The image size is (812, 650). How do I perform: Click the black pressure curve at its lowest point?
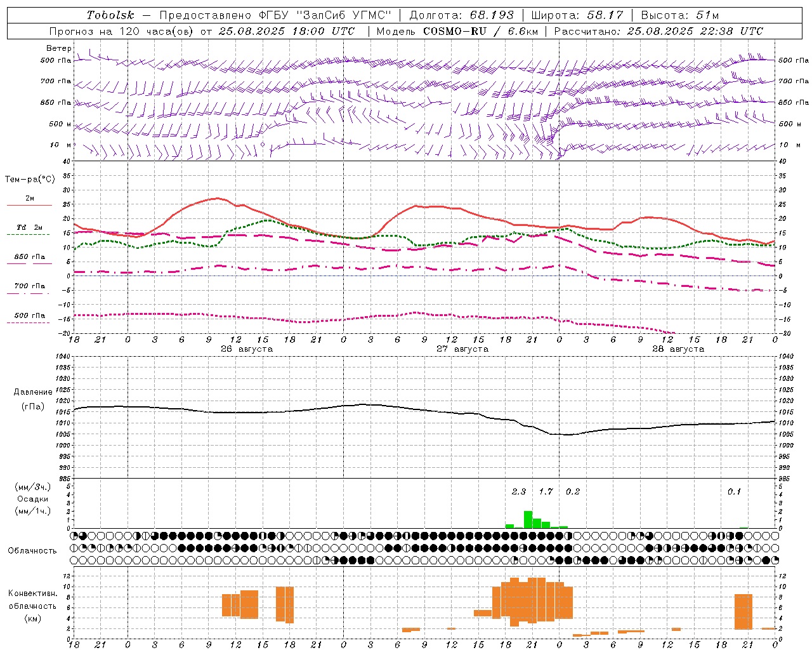pyautogui.click(x=566, y=435)
